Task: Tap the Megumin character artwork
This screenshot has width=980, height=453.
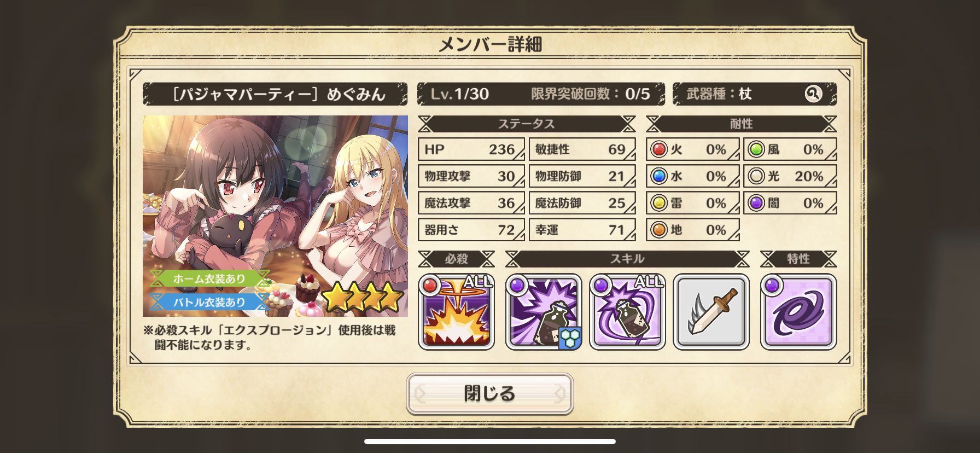Action: point(275,216)
